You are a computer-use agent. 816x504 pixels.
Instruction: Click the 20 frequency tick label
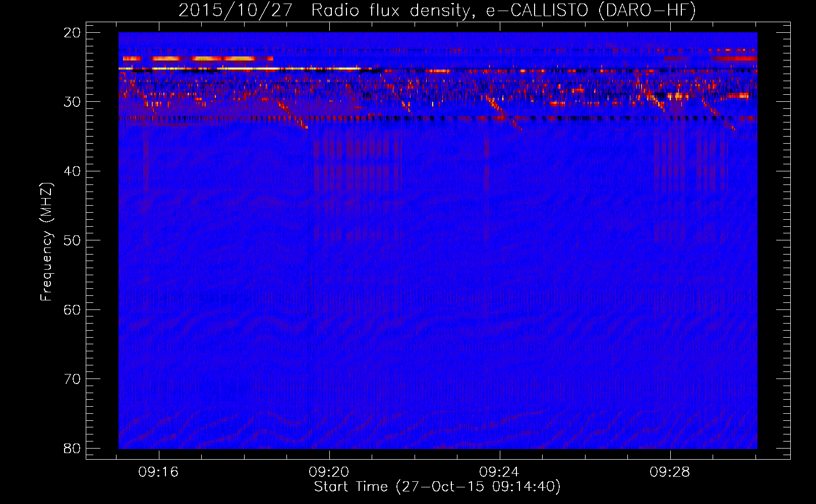pos(73,32)
